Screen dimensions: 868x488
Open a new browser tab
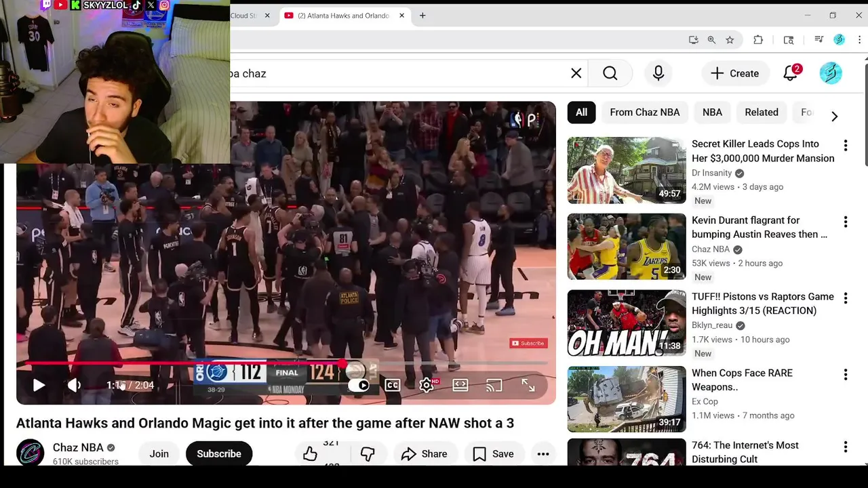tap(422, 16)
